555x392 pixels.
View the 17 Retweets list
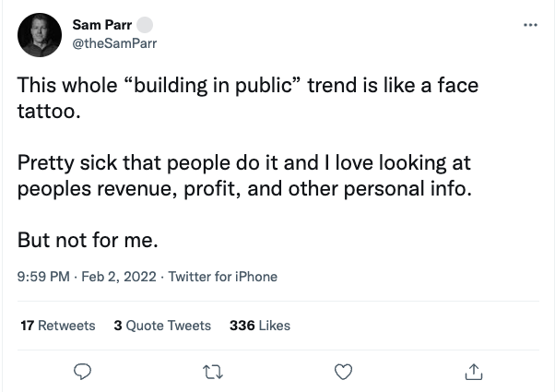pos(57,325)
